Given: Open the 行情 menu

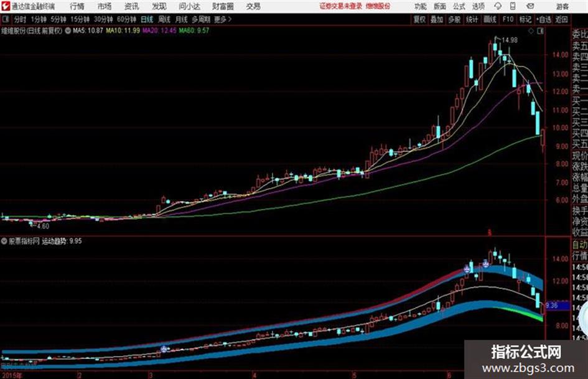Looking at the screenshot, I should [77, 6].
